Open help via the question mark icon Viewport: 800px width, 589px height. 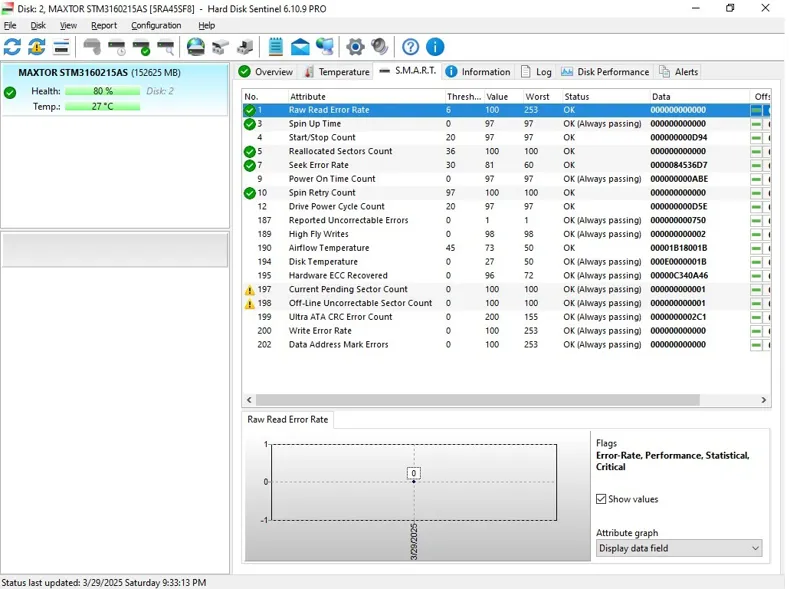click(411, 47)
